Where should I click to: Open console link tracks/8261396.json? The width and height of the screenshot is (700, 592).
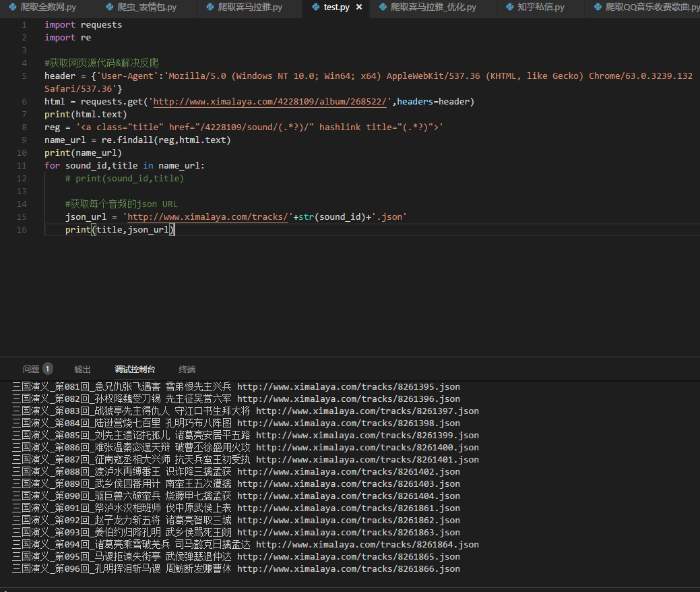349,399
